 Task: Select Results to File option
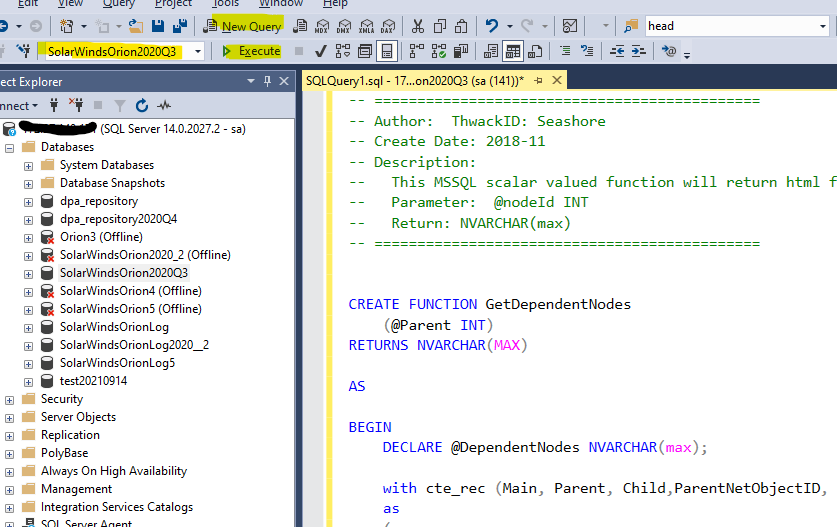535,51
